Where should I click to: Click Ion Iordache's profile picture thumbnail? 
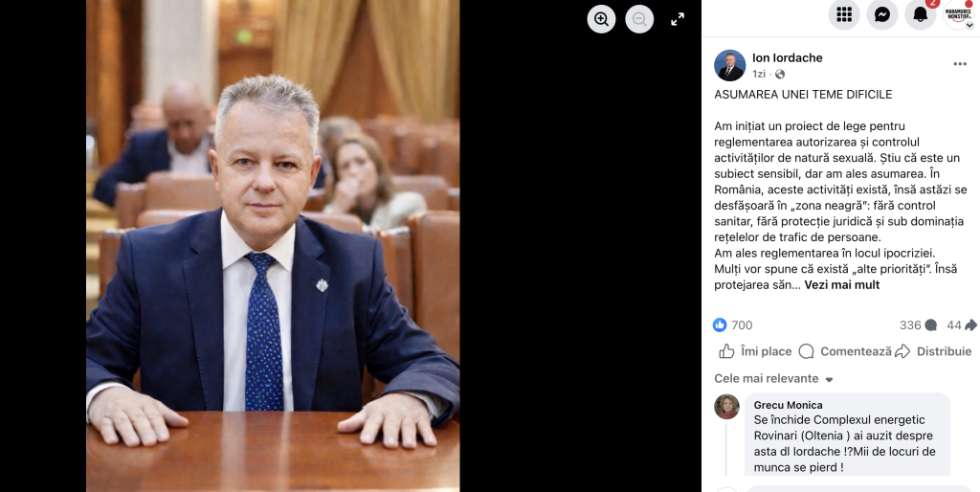729,65
